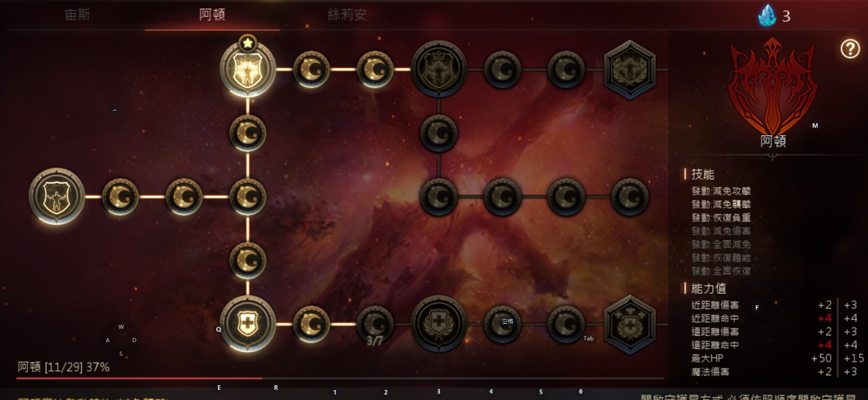
Task: Open the help question mark icon
Action: (x=850, y=49)
